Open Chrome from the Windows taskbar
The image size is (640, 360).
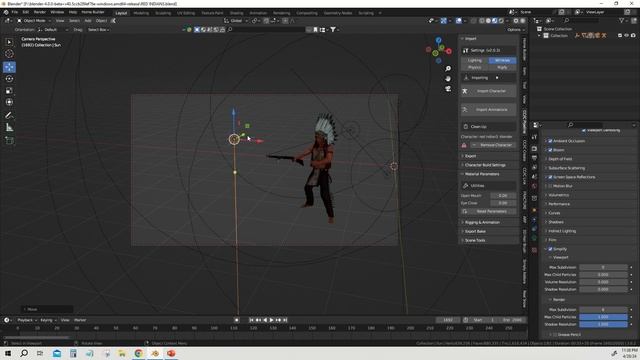[x=138, y=353]
